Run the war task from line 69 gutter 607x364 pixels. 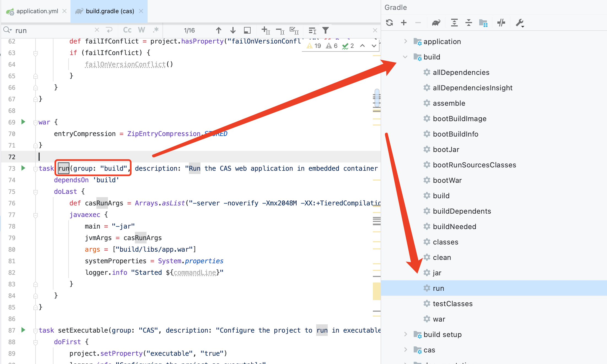tap(23, 122)
